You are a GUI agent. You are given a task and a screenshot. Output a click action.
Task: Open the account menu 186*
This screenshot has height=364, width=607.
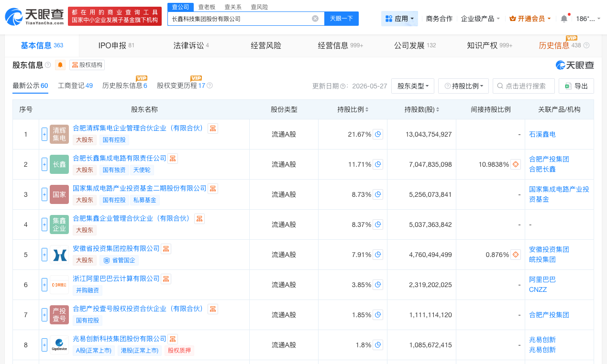(x=588, y=19)
